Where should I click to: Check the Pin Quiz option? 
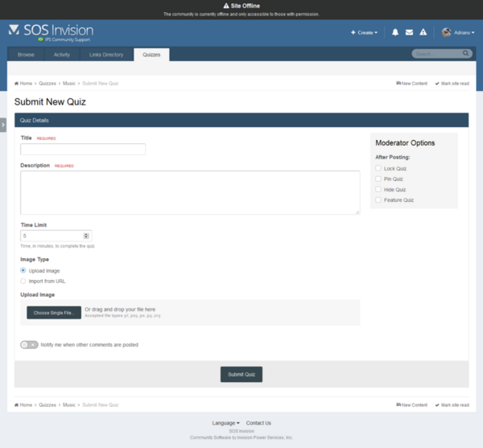pyautogui.click(x=378, y=179)
